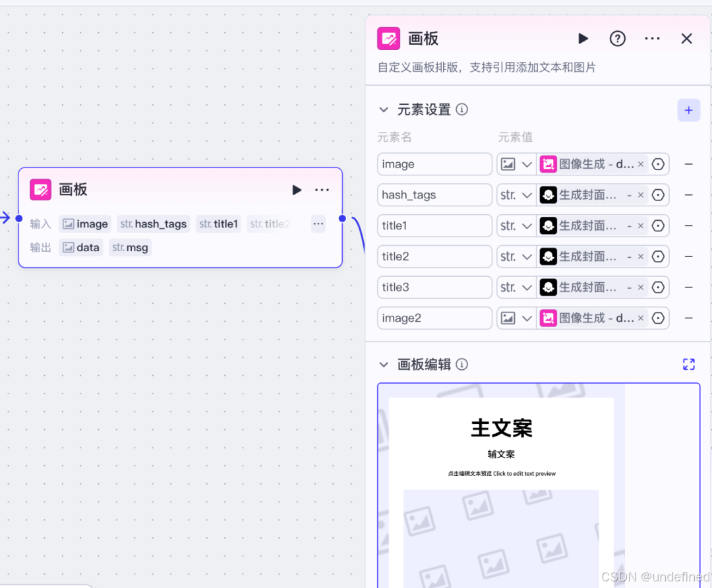Click the pink 画板 icon in panel header
Screen dimensions: 712x588
pos(389,39)
